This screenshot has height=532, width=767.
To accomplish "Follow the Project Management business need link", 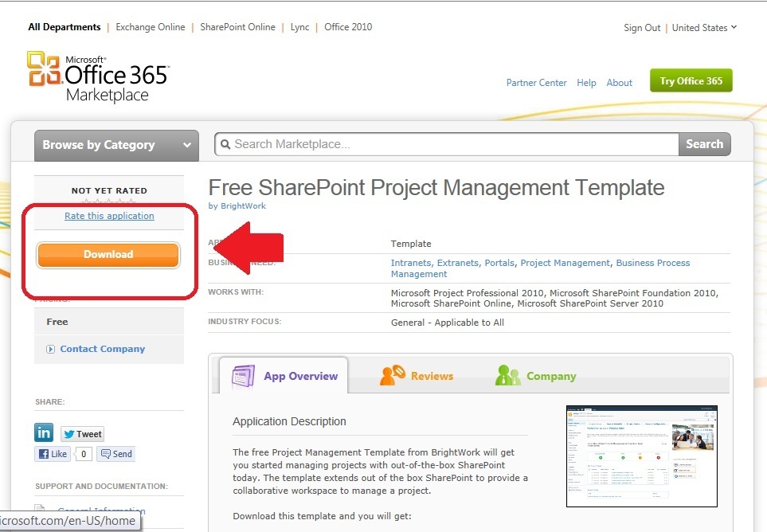I will click(565, 263).
